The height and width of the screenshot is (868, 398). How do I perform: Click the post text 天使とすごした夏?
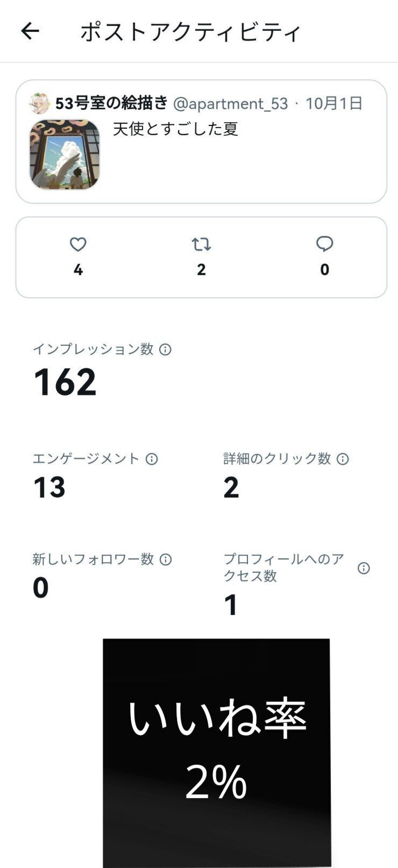[x=175, y=129]
